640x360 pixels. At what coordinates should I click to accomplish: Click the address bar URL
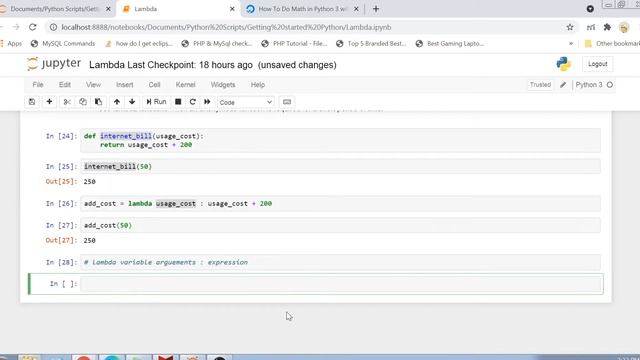226,27
